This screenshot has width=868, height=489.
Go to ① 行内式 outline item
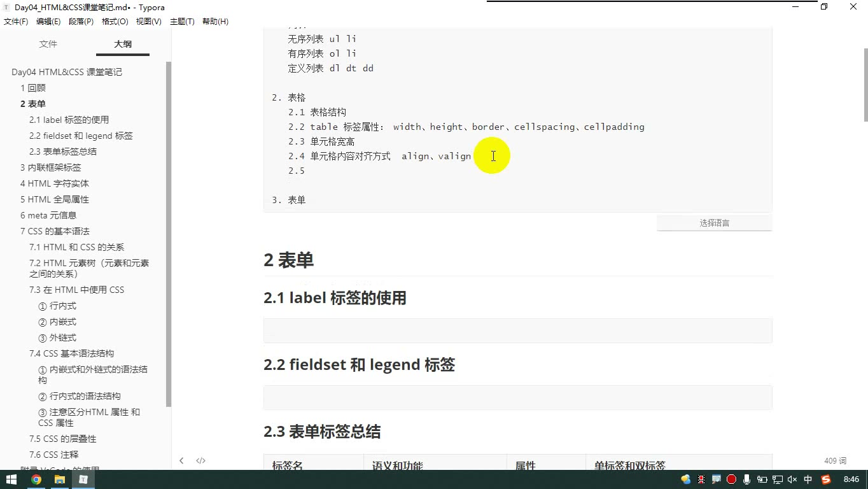click(57, 306)
